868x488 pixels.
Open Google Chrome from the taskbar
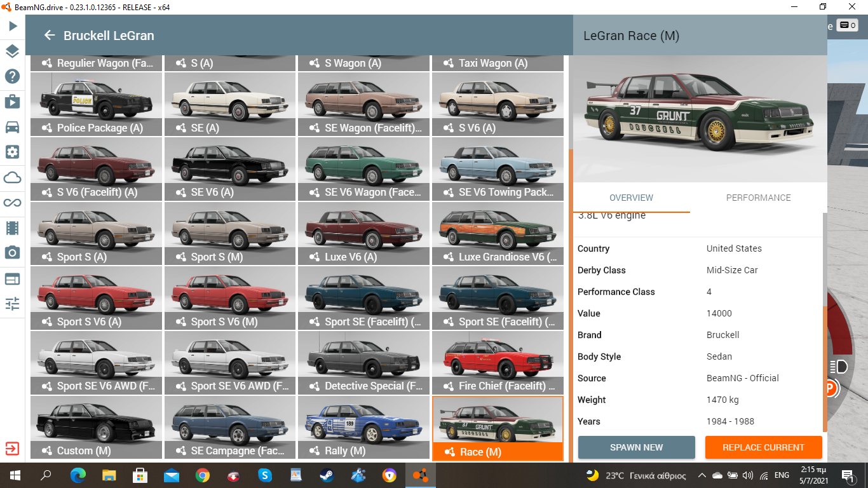[x=203, y=475]
